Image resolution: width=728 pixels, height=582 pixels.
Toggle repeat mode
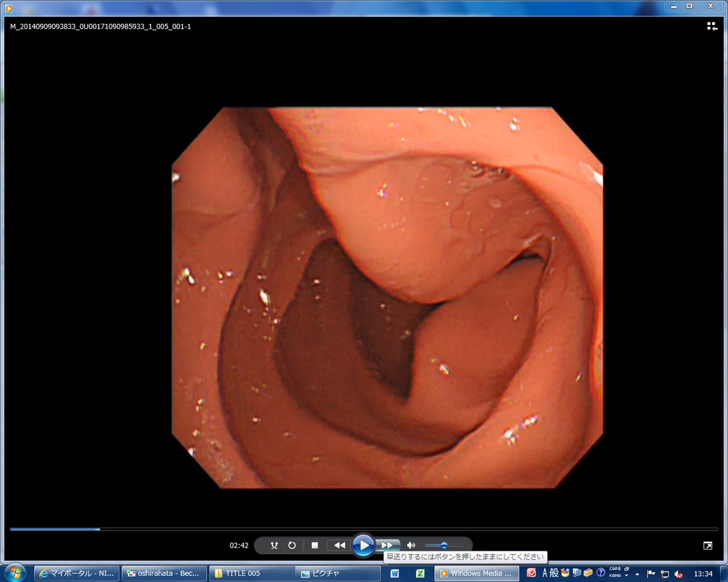click(292, 545)
